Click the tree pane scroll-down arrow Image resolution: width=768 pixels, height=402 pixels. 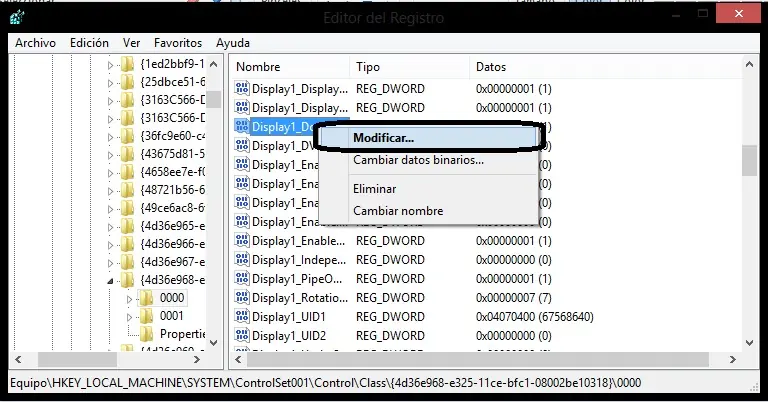[x=214, y=343]
